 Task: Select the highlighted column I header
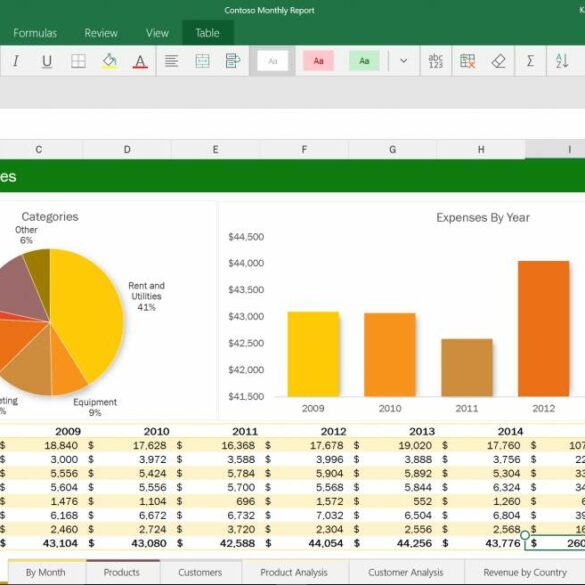555,150
